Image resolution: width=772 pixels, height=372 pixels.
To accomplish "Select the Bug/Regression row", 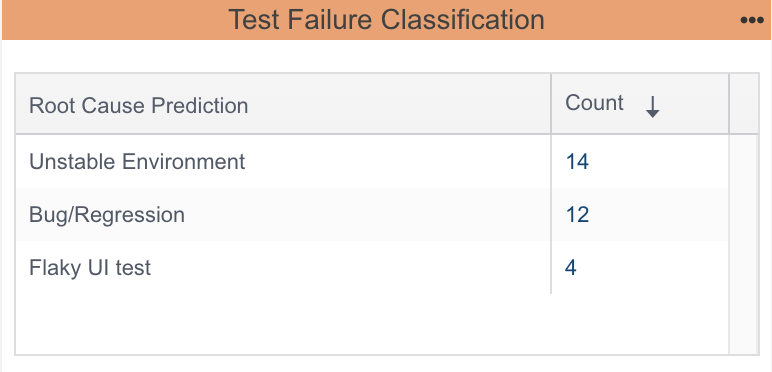I will point(372,215).
